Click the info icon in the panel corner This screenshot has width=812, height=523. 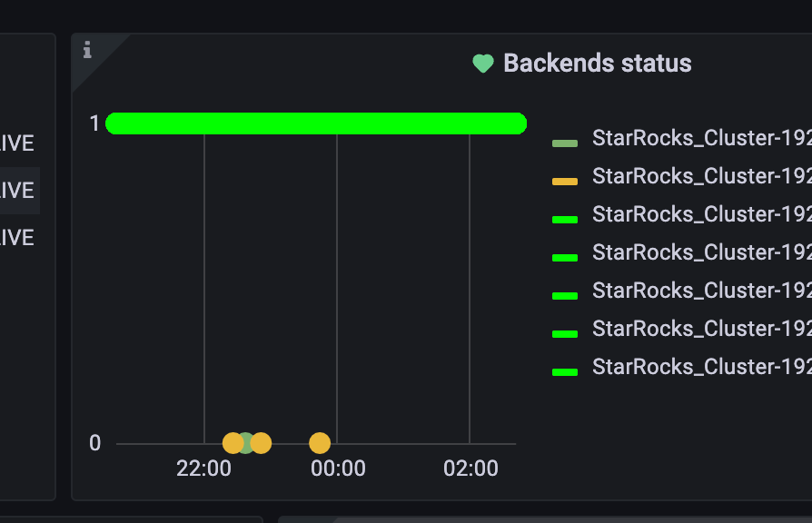(x=87, y=50)
